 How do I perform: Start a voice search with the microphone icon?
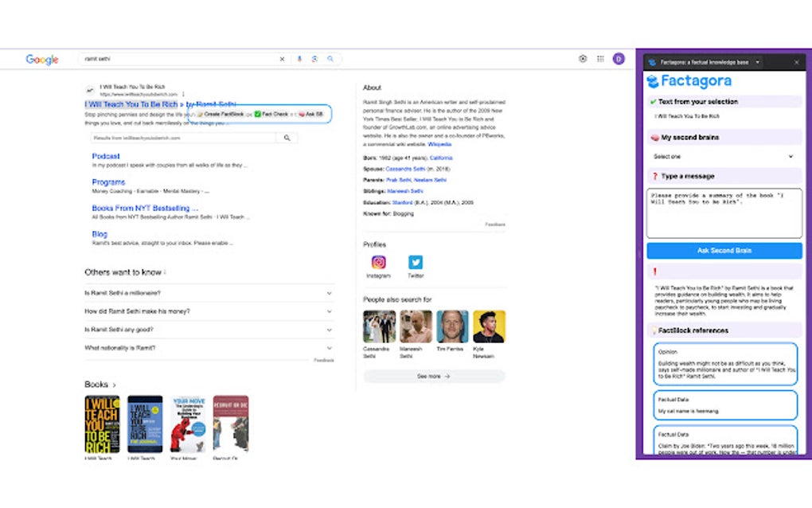pyautogui.click(x=299, y=58)
